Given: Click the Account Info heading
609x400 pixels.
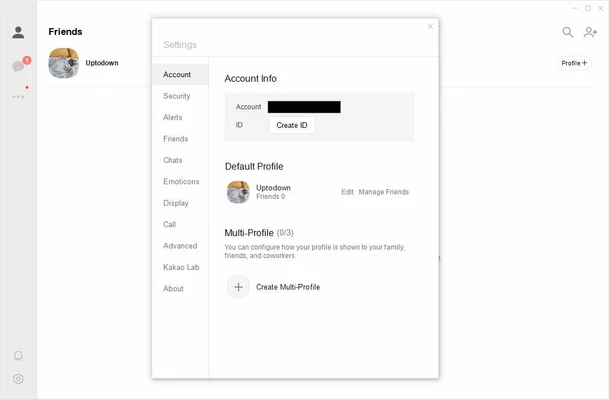Looking at the screenshot, I should 251,78.
